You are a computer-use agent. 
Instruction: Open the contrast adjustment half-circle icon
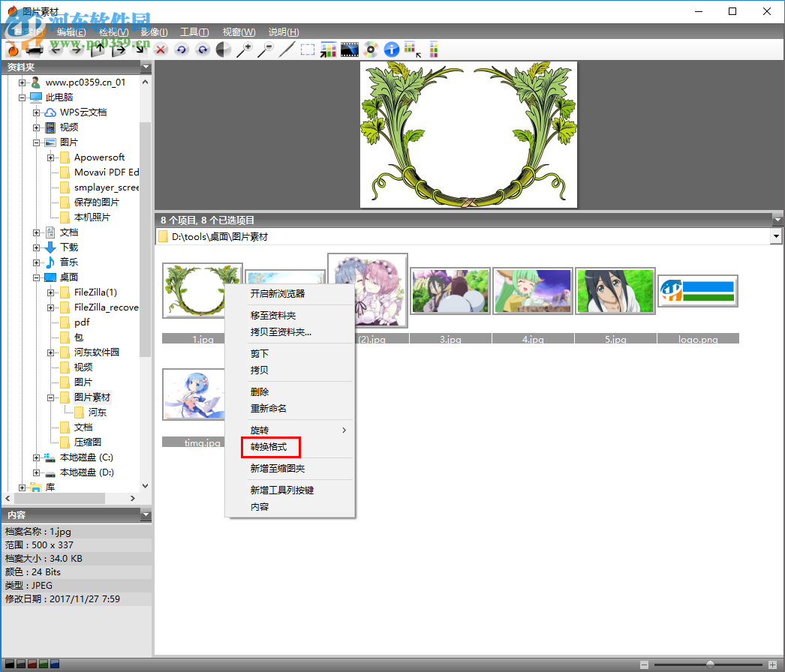(223, 49)
